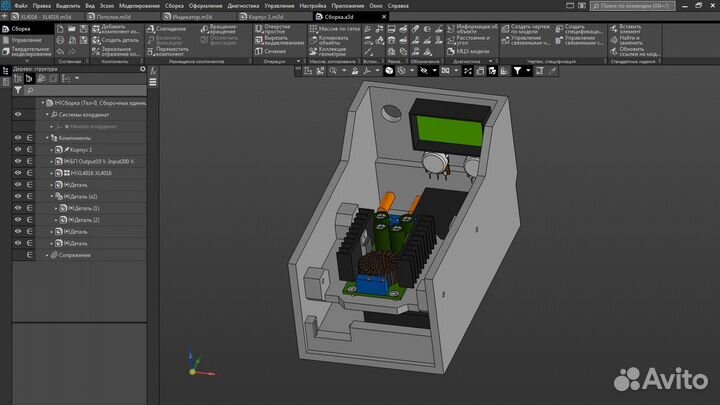Click the Создать спецификацию button
The image size is (720, 405).
[579, 28]
